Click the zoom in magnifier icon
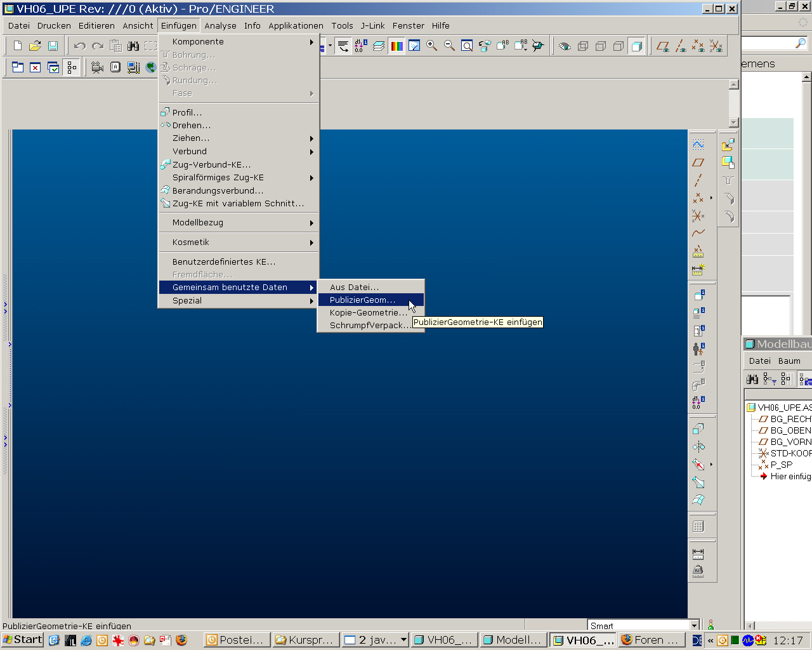 (432, 46)
